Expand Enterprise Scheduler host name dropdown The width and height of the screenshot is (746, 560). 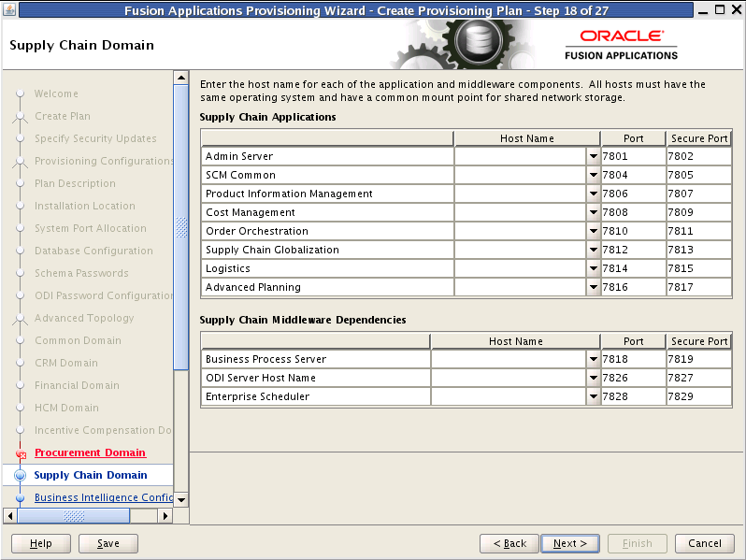coord(593,396)
